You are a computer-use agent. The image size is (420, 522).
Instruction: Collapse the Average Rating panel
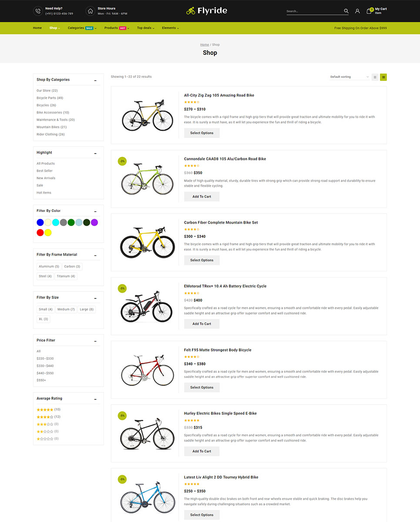click(x=95, y=399)
